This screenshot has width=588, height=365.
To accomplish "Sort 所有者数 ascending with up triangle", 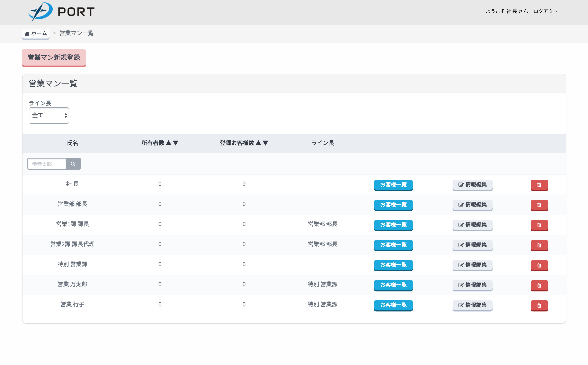I will point(169,143).
